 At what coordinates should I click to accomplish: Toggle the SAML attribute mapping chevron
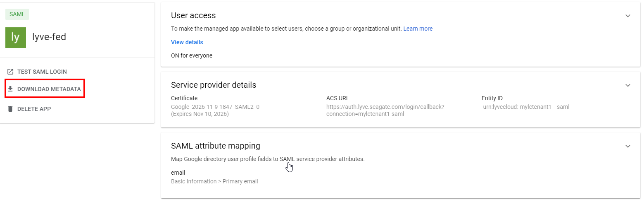pos(628,146)
